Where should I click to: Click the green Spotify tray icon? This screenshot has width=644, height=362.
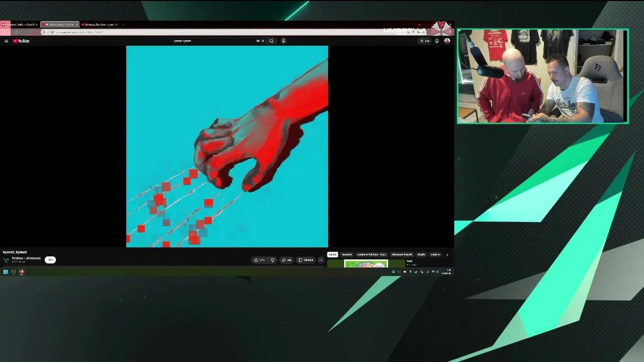pos(393,272)
